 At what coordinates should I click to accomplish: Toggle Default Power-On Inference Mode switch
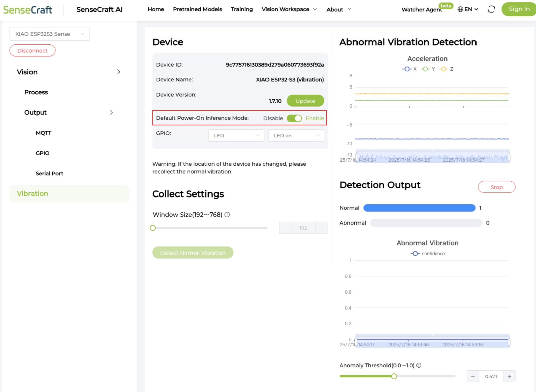(x=294, y=118)
